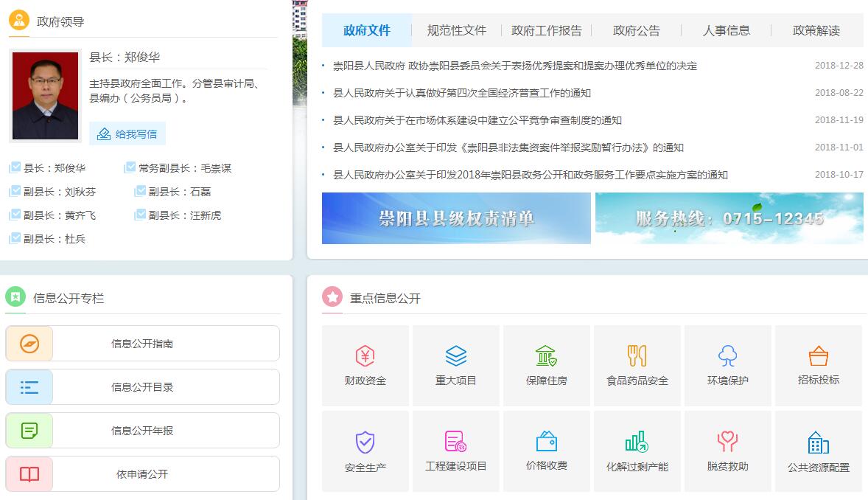Image resolution: width=868 pixels, height=500 pixels.
Task: Click the mail icon beside 副县长：刘秋芬
Action: [x=15, y=191]
